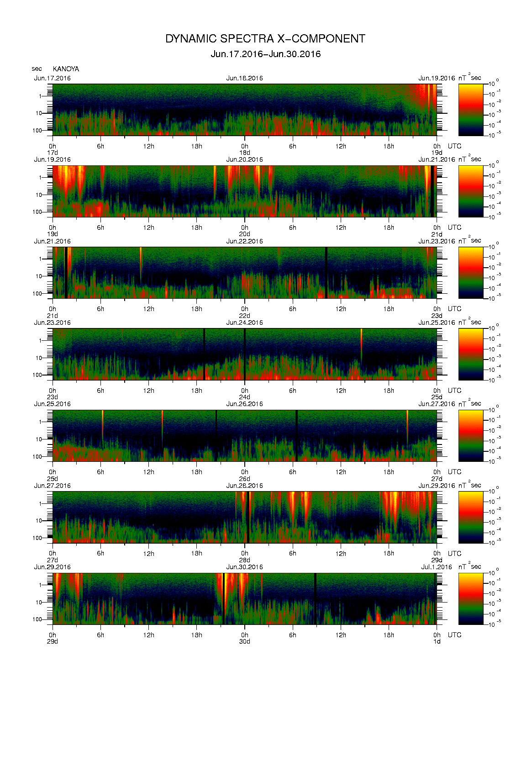
Task: Click the 20d day label
Action: point(245,234)
